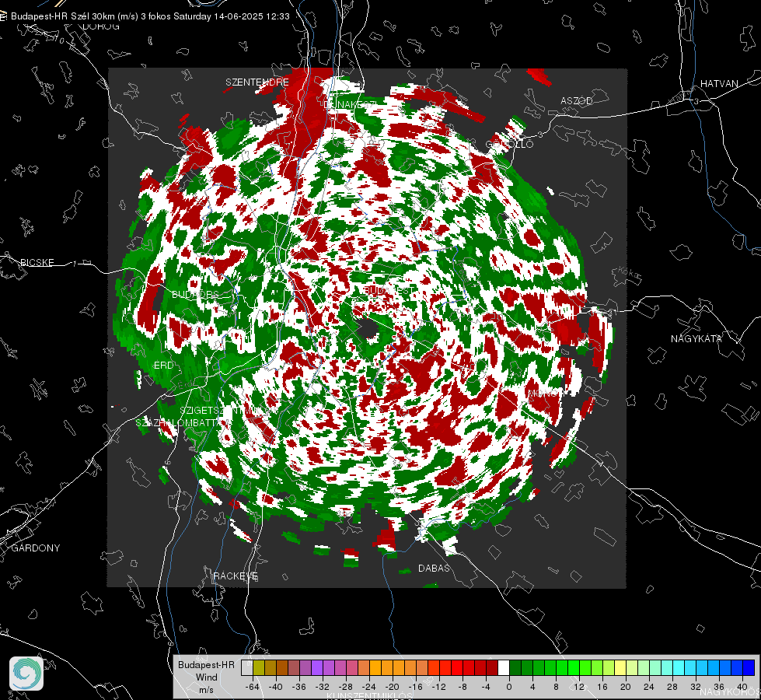Click the 'm/s' unit label in legend
Image resolution: width=761 pixels, height=700 pixels.
tap(206, 689)
